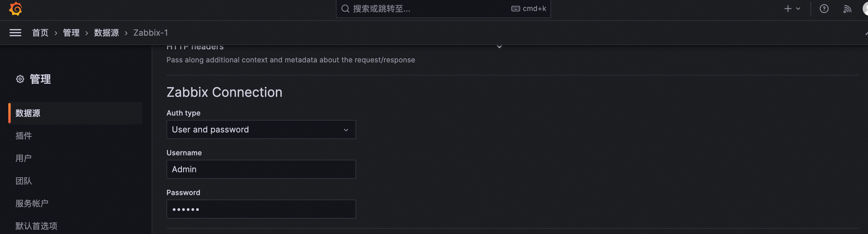Open the dropdown arrow next to plus
This screenshot has width=868, height=234.
click(798, 9)
